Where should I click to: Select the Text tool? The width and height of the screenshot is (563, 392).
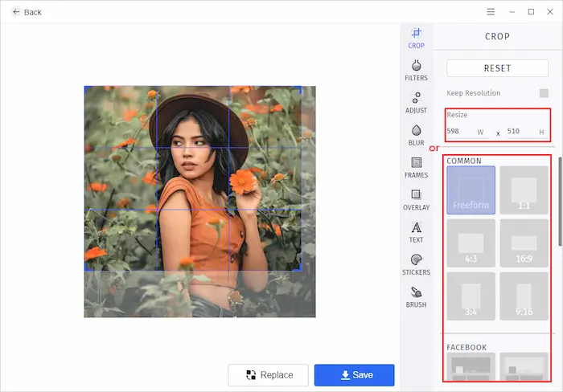(416, 232)
